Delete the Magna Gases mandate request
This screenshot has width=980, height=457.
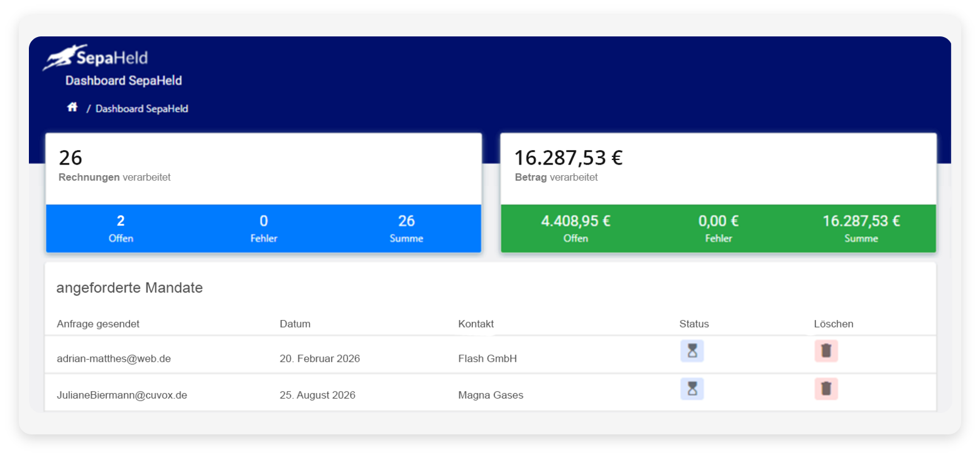coord(826,389)
